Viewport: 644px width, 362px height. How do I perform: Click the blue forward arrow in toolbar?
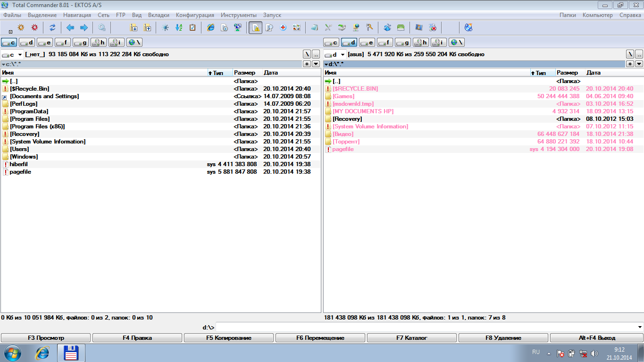click(x=84, y=27)
